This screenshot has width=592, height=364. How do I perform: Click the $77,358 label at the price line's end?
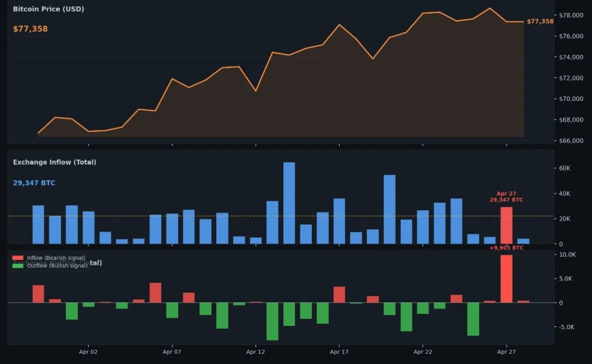[x=540, y=21]
